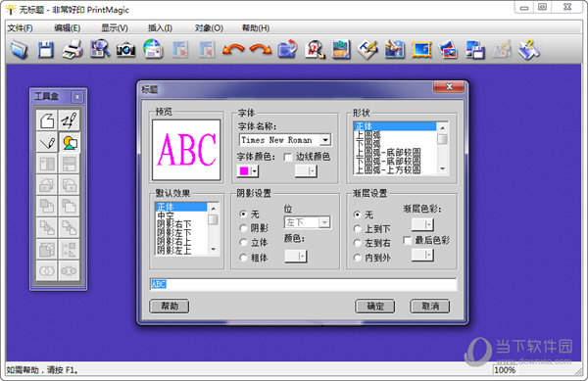Image resolution: width=588 pixels, height=381 pixels.
Task: Select the page shape tool in toolbox
Action: 47,120
